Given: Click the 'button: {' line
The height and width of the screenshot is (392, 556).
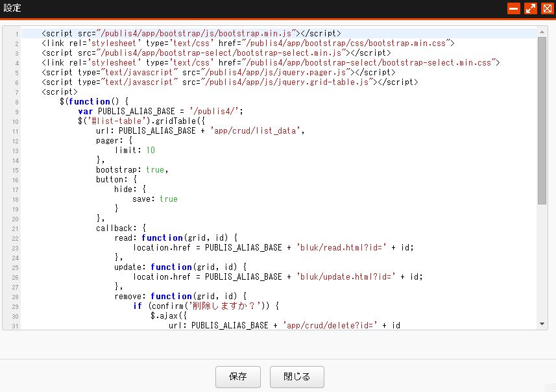Looking at the screenshot, I should coord(116,180).
